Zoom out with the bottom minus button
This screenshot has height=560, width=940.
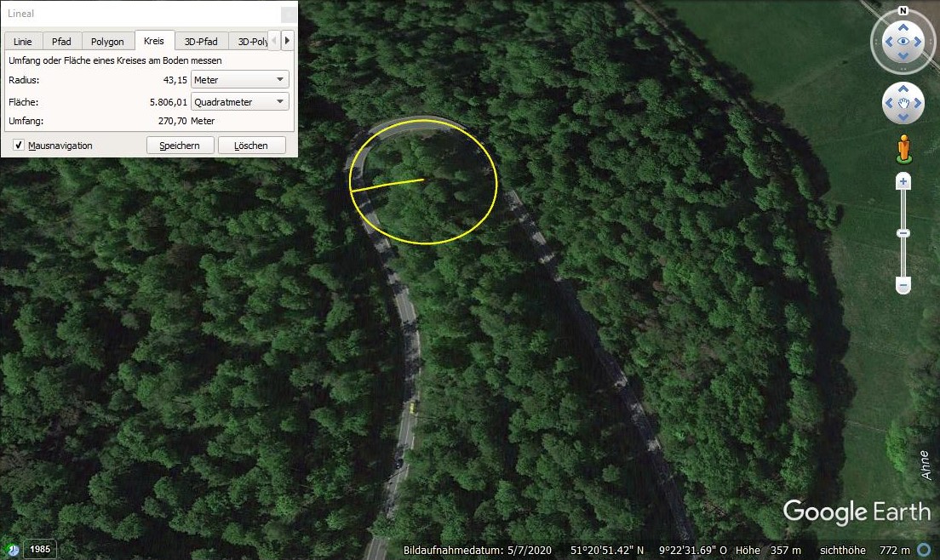(903, 286)
